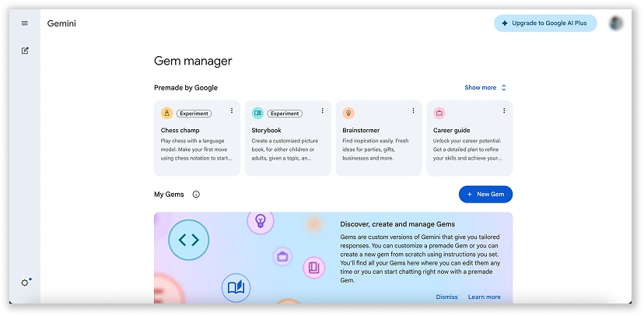Viewport: 644px width, 316px height.
Task: Dismiss the Discover Gems banner
Action: click(447, 297)
